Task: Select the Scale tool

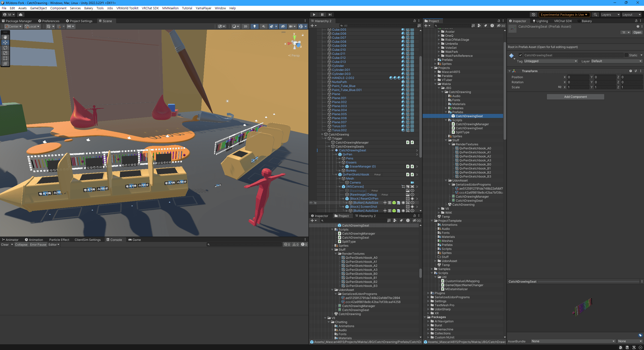Action: click(5, 53)
